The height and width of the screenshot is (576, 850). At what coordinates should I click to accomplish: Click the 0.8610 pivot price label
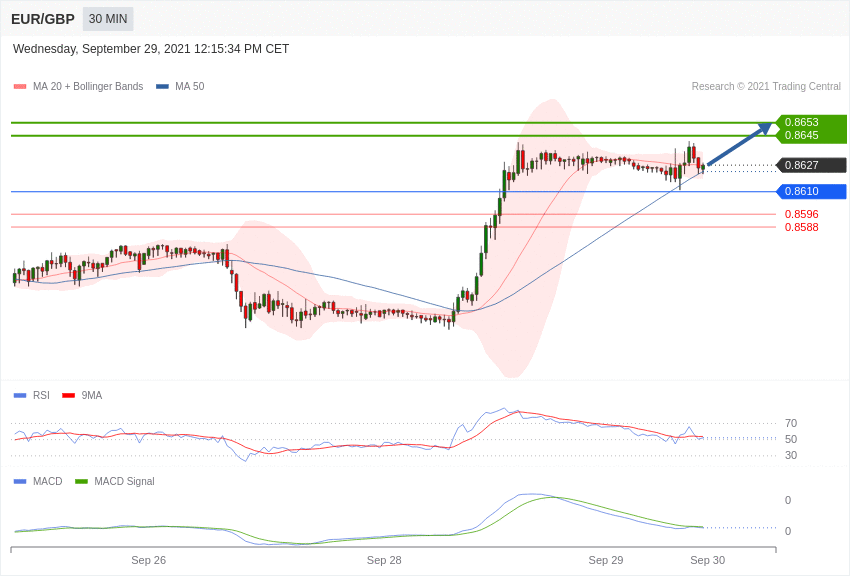point(810,191)
